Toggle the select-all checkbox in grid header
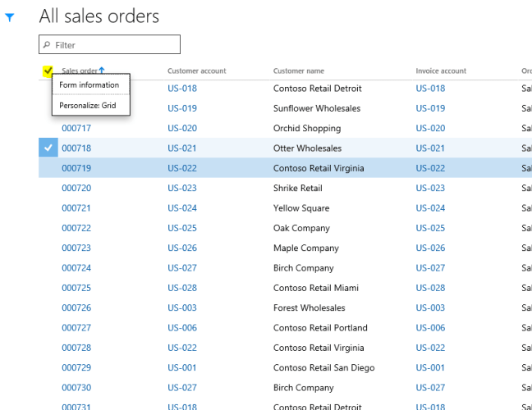Viewport: 532px width, 410px height. [x=48, y=71]
